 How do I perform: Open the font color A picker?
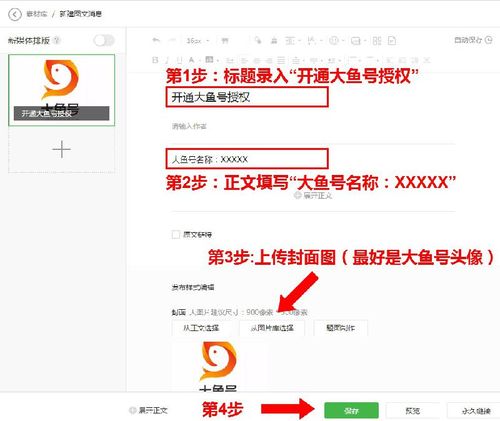pos(192,60)
